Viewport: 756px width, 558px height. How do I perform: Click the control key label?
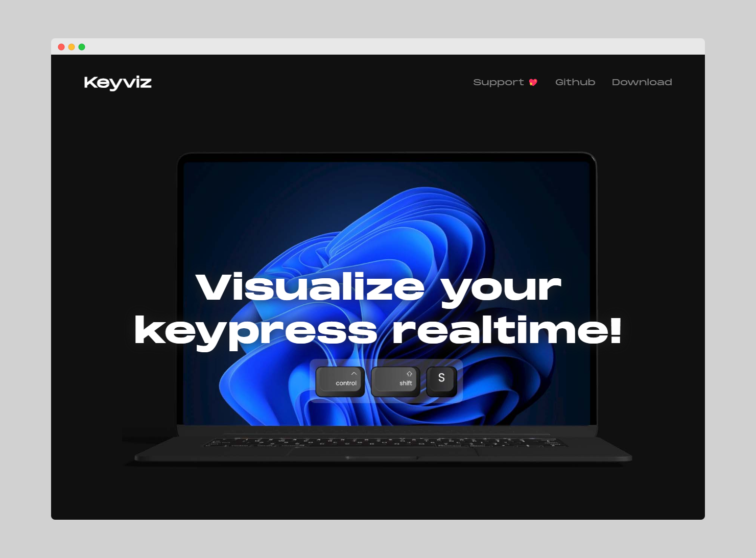click(346, 383)
